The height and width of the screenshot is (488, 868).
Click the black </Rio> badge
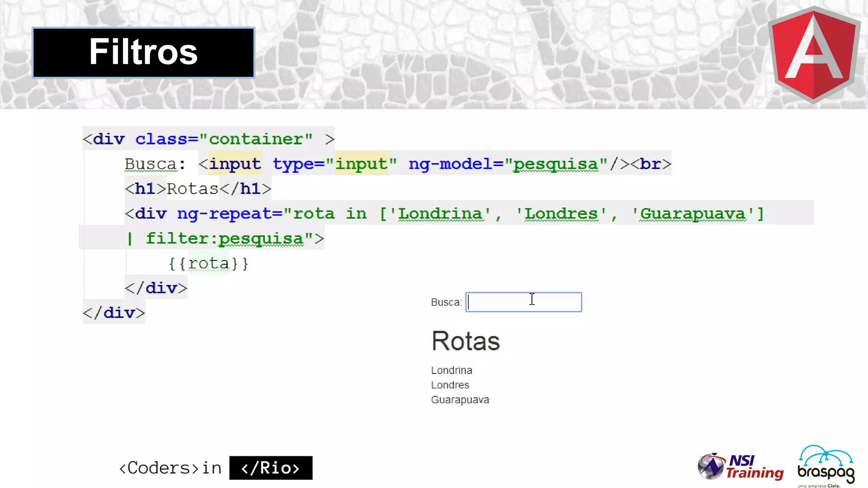pos(271,468)
